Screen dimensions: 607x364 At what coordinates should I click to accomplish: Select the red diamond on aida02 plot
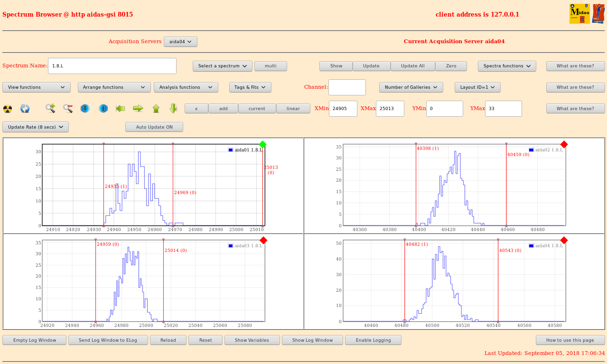564,144
